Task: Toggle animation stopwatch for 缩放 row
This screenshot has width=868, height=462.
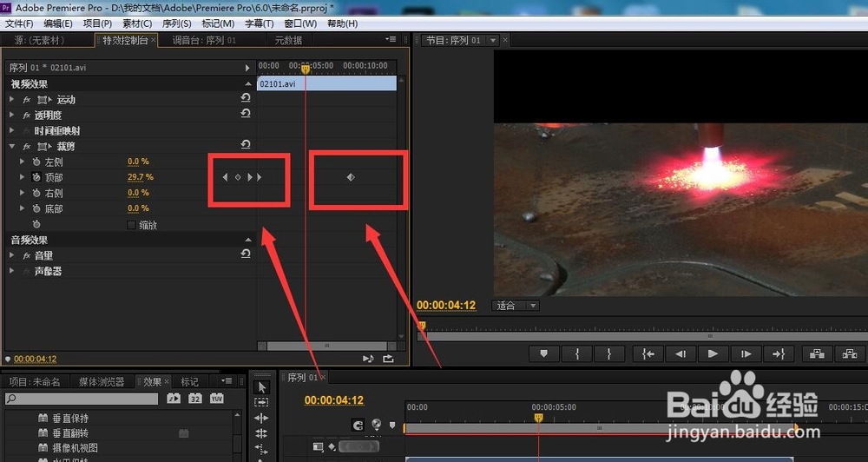Action: click(x=36, y=224)
